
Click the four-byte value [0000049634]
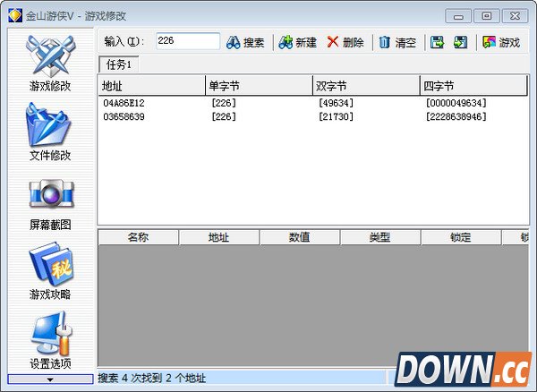click(456, 103)
